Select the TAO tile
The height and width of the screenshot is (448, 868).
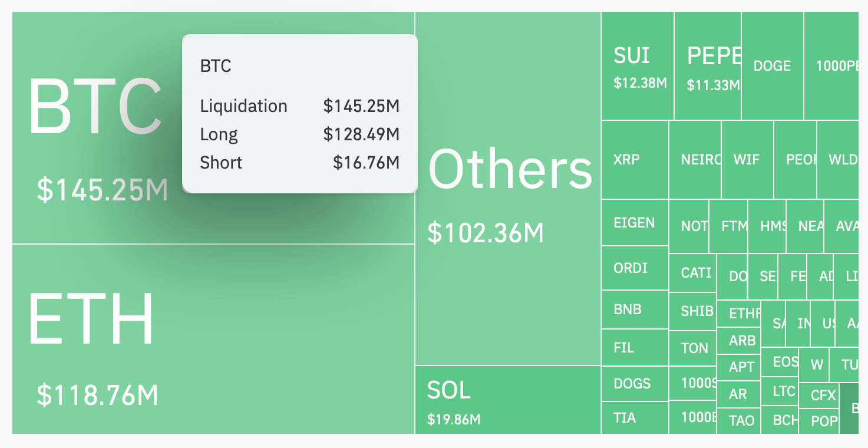pos(738,420)
